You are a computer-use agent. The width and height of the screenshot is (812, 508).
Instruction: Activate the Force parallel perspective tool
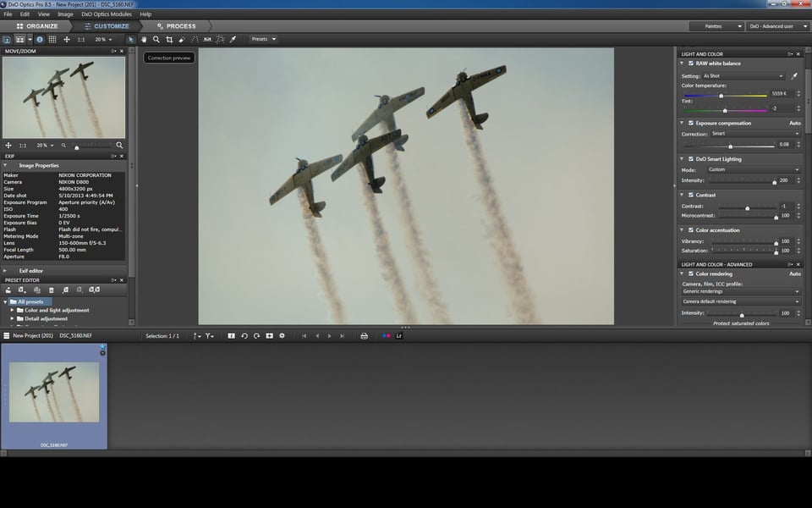tap(195, 40)
